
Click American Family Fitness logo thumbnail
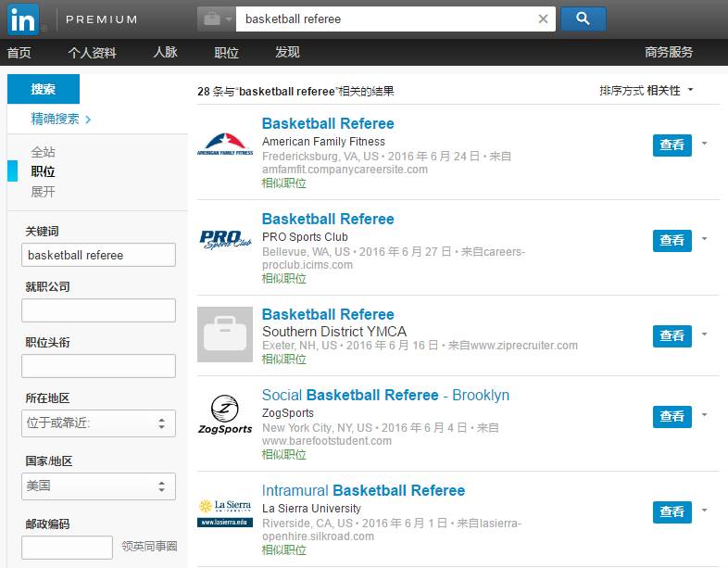225,144
